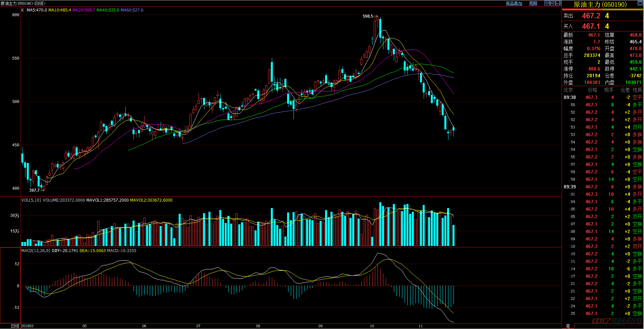Click the 原油主力(050190) panel title
The height and width of the screenshot is (329, 644).
click(600, 4)
